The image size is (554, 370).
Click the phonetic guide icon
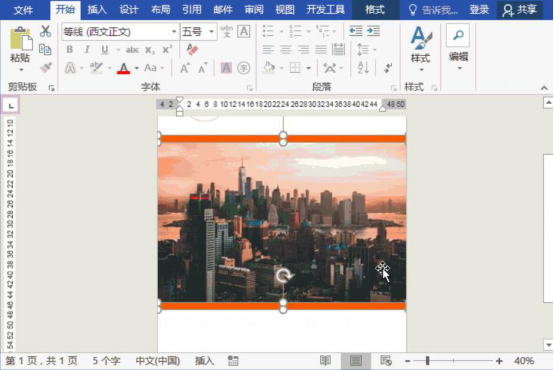pyautogui.click(x=226, y=31)
